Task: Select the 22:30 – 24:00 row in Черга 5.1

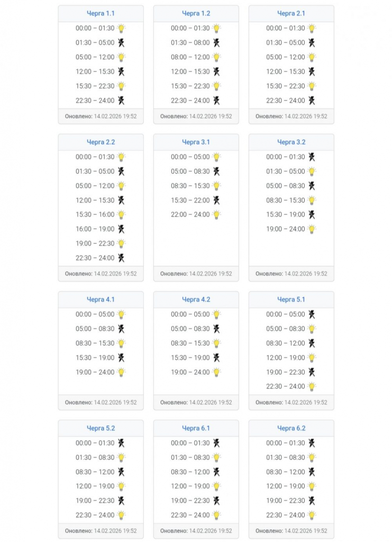Action: pos(291,386)
